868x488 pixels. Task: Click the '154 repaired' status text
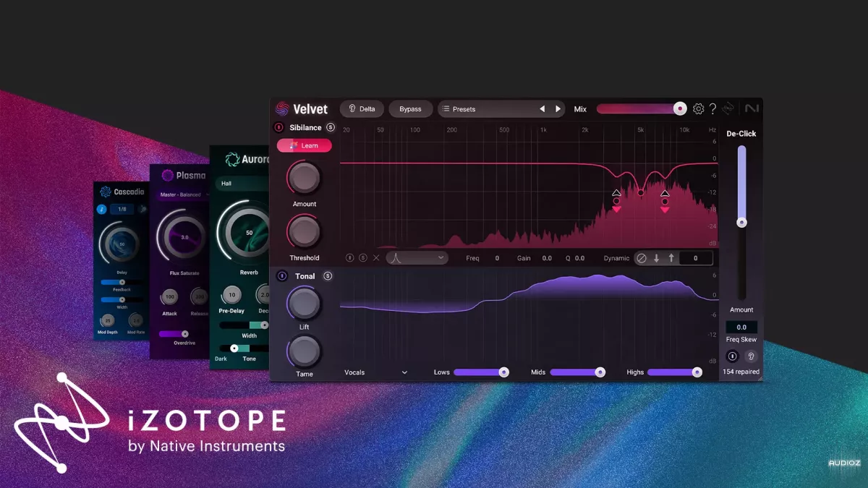(x=741, y=372)
